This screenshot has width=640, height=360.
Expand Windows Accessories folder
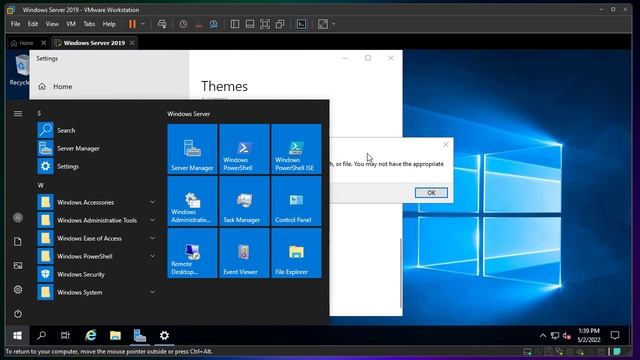[x=97, y=202]
